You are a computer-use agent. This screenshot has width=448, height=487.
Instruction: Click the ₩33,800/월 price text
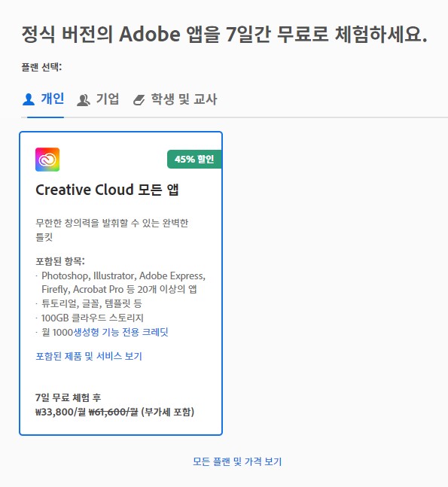[x=60, y=412]
